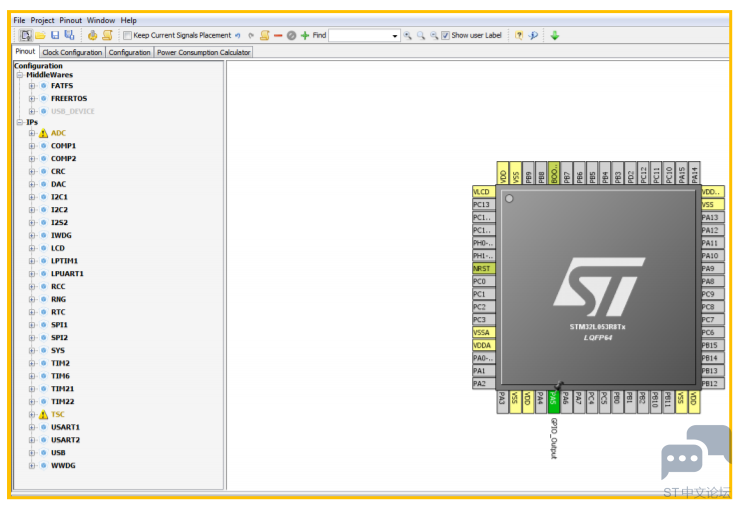
Task: Click the blue dot icon beside RCC
Action: click(43, 287)
